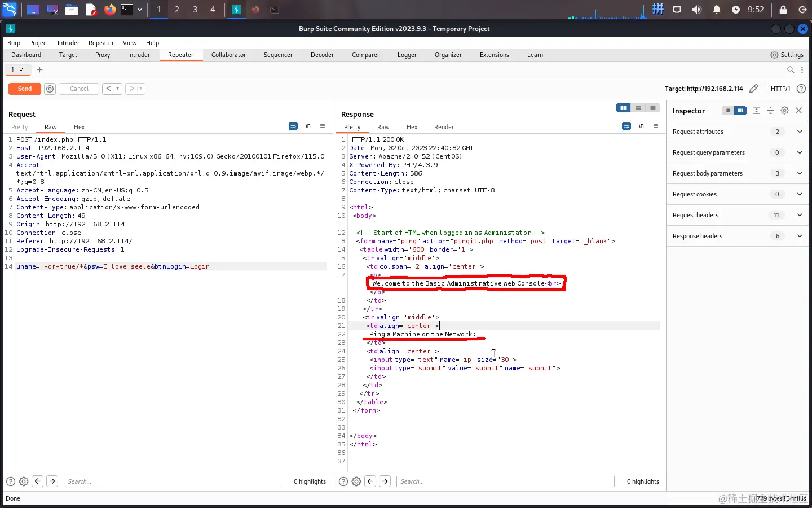Click the HTTP/1 protocol button

click(780, 89)
